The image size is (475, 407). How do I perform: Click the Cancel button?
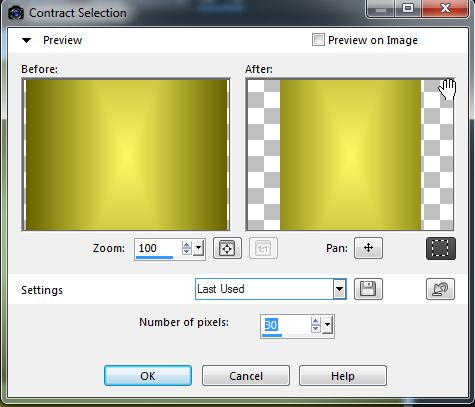tap(246, 376)
